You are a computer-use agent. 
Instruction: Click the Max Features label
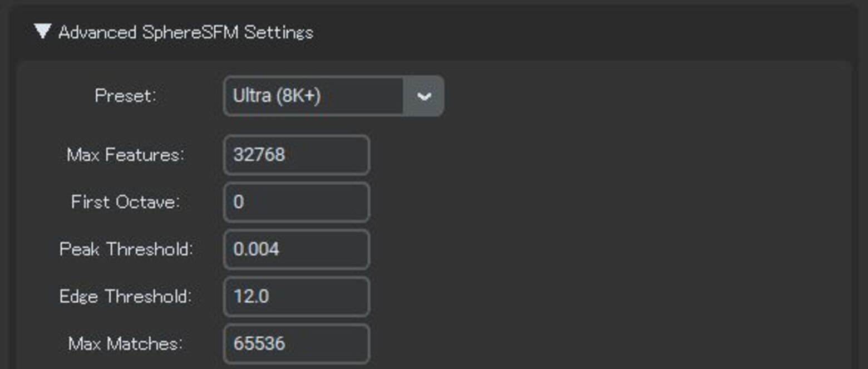(125, 155)
